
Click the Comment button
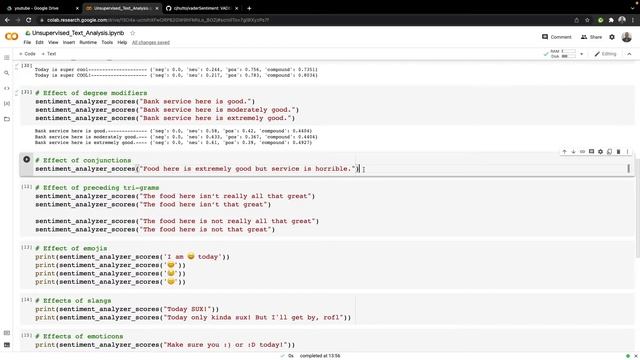[x=556, y=37]
